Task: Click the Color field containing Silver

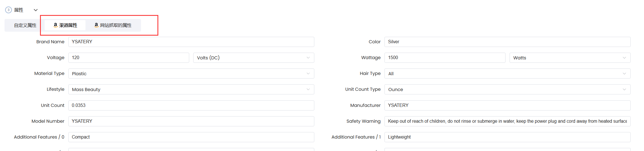Action: coord(508,42)
